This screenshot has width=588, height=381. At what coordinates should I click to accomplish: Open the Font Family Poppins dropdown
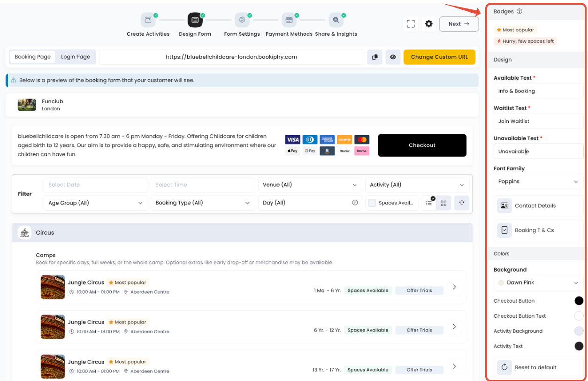tap(538, 182)
